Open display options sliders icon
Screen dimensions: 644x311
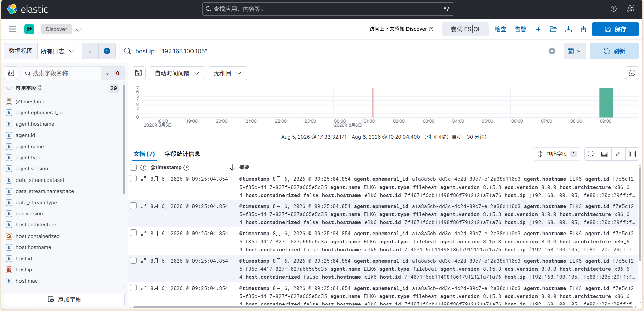[x=618, y=154]
